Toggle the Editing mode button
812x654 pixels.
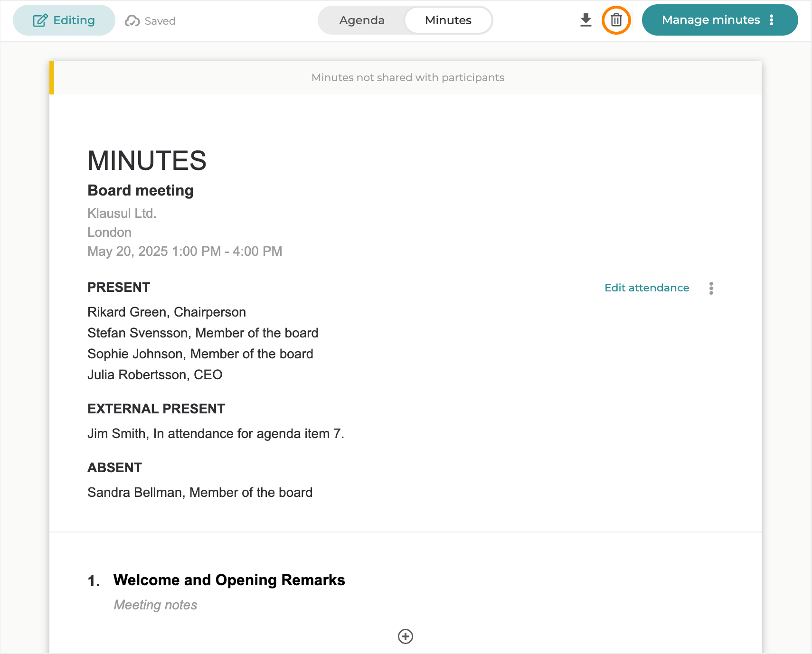(64, 20)
